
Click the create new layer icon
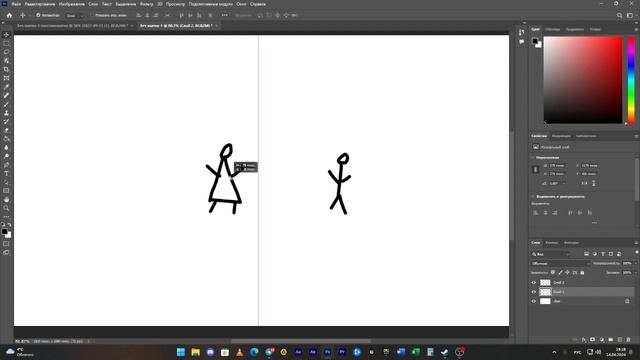[620, 340]
